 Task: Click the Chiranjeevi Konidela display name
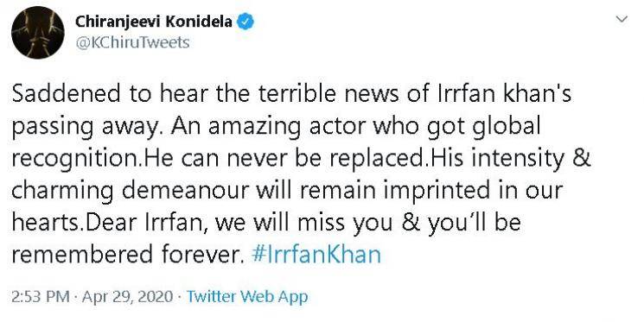pyautogui.click(x=154, y=22)
